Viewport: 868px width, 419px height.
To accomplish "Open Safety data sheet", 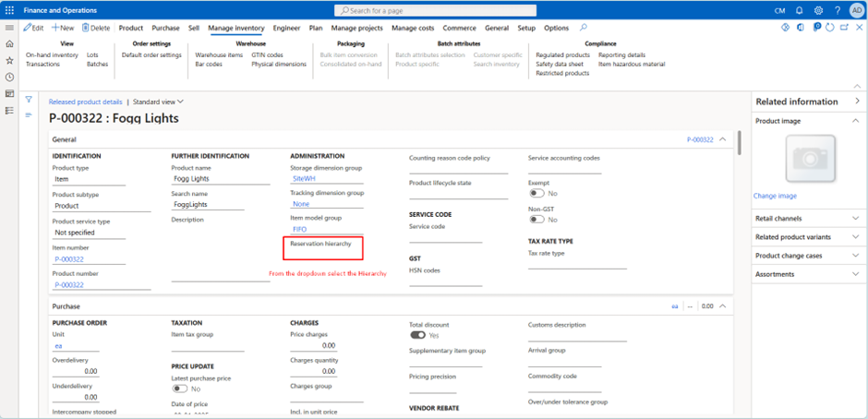I will point(560,65).
